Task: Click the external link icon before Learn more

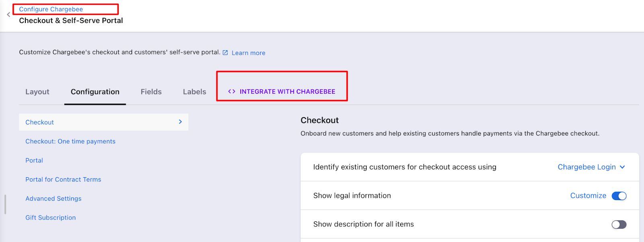Action: coord(225,53)
